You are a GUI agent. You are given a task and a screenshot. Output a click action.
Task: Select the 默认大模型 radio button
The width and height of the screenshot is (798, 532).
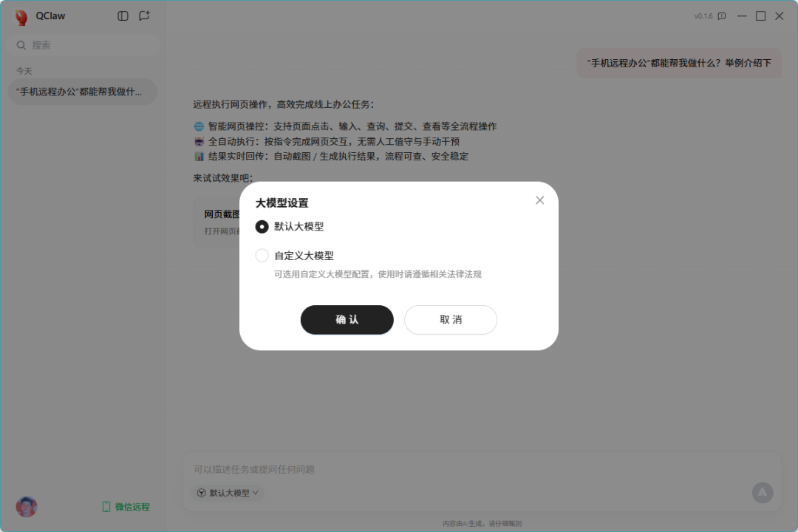pos(262,227)
